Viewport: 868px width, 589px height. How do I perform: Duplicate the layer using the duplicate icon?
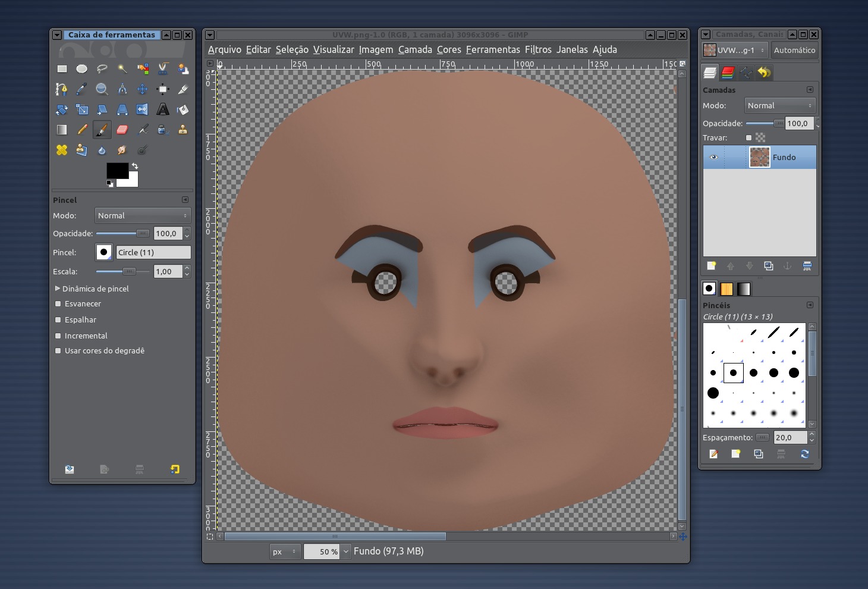[768, 266]
